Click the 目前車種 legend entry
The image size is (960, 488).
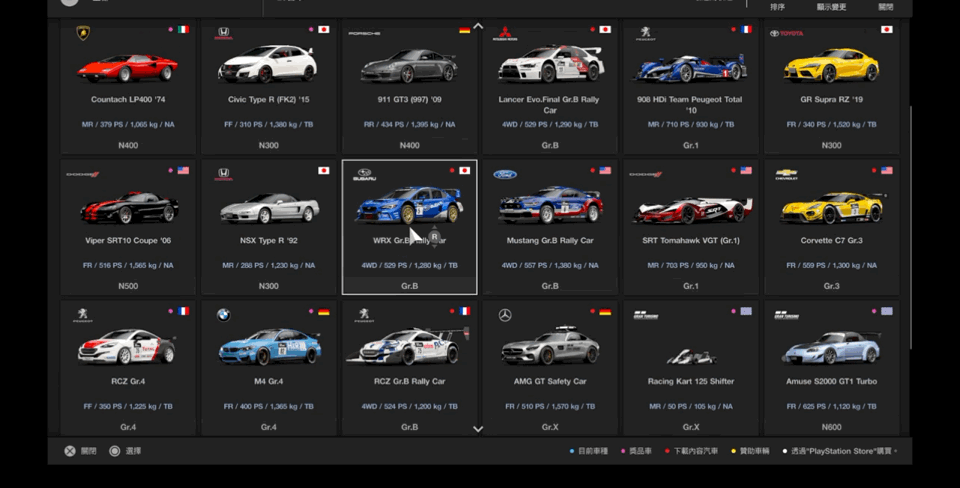pos(588,451)
